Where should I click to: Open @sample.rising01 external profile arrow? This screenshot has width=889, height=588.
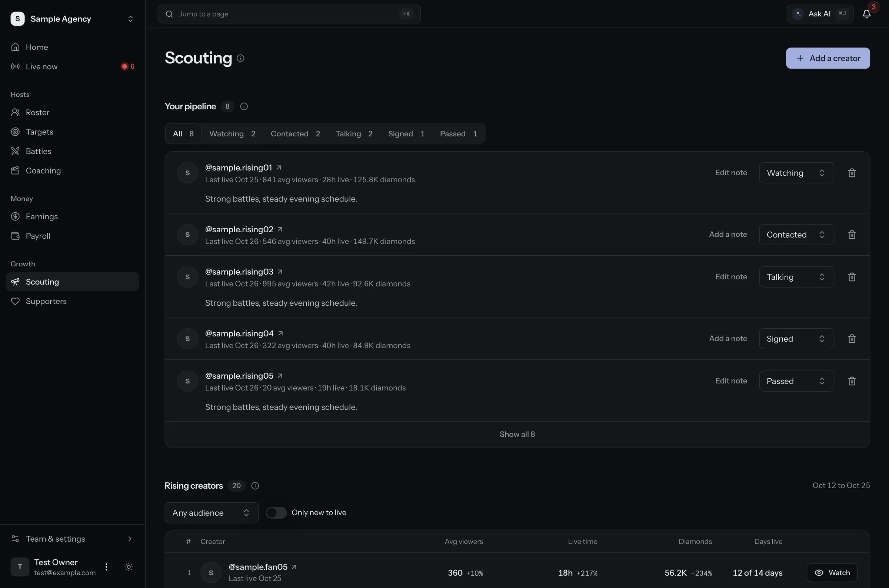279,167
